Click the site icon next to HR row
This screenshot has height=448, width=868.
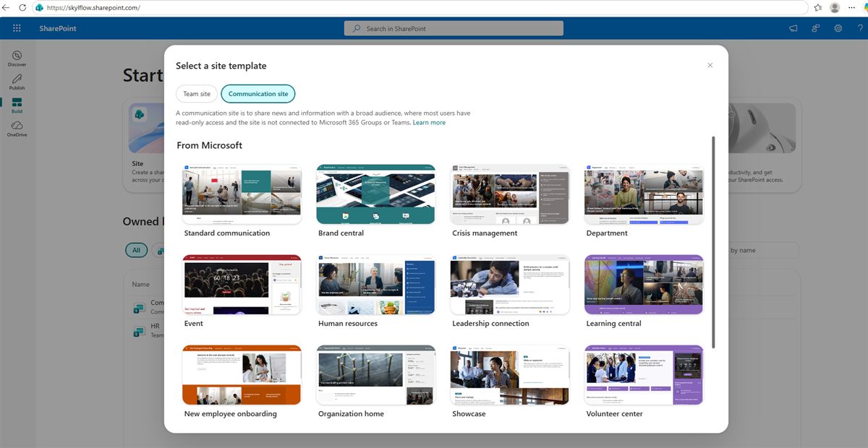pyautogui.click(x=139, y=331)
